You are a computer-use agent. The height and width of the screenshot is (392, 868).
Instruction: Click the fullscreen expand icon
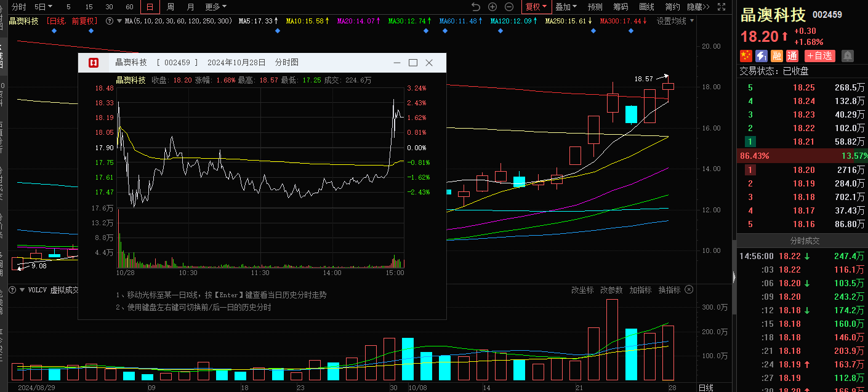pos(723,7)
